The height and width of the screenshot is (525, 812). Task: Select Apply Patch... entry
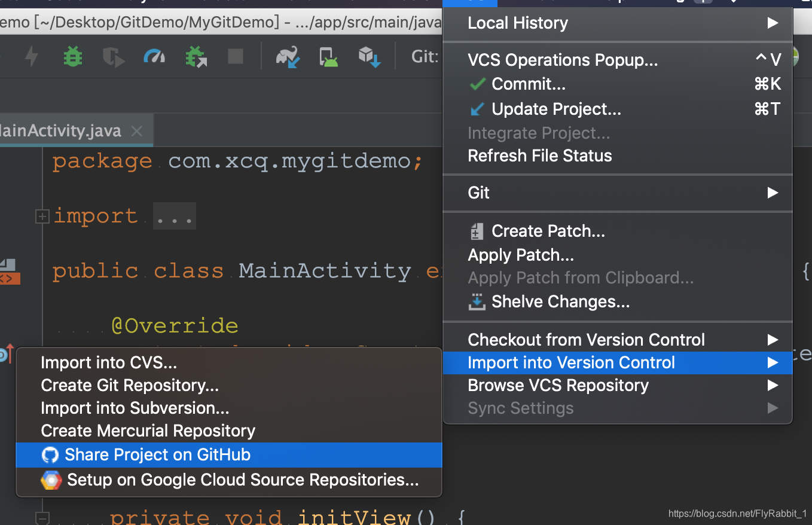[x=618, y=255]
